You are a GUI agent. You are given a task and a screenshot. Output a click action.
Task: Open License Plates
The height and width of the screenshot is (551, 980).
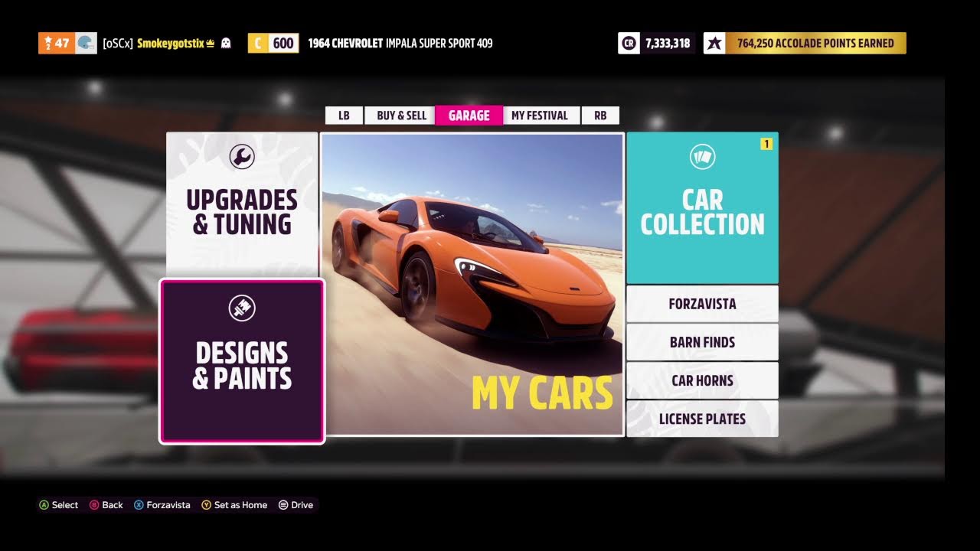[x=702, y=419]
